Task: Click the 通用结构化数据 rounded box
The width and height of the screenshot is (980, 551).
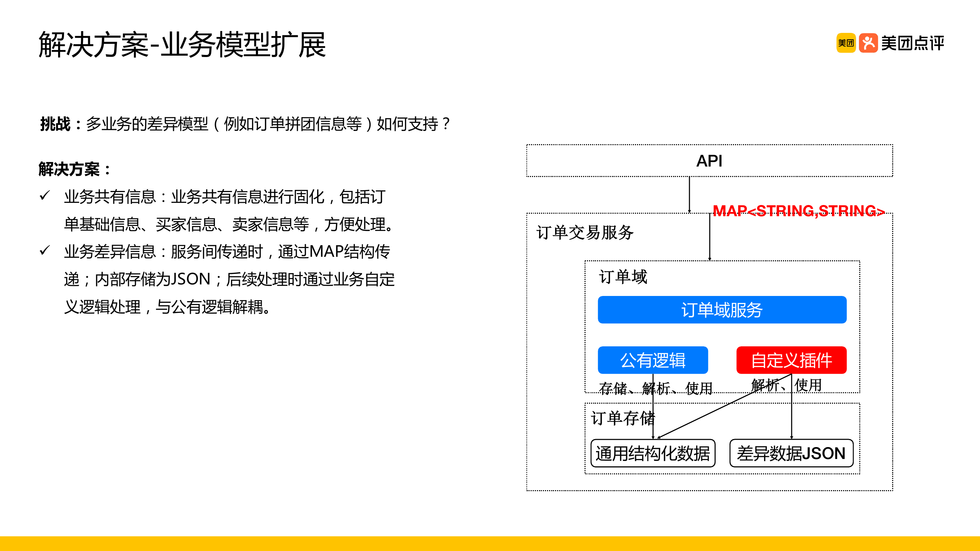Action: 653,453
